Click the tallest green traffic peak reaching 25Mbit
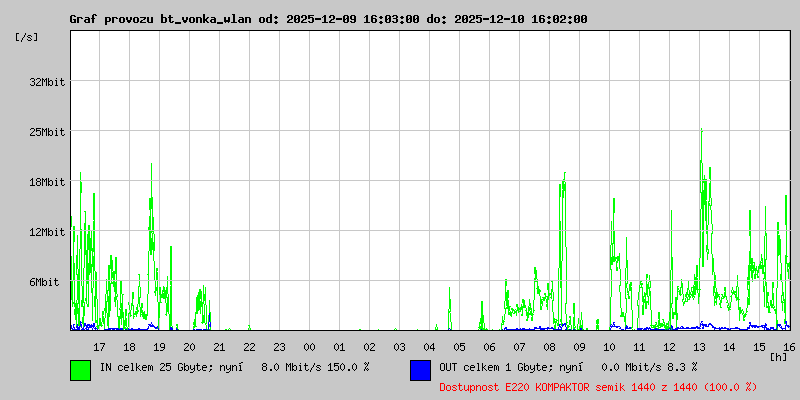 coord(702,132)
